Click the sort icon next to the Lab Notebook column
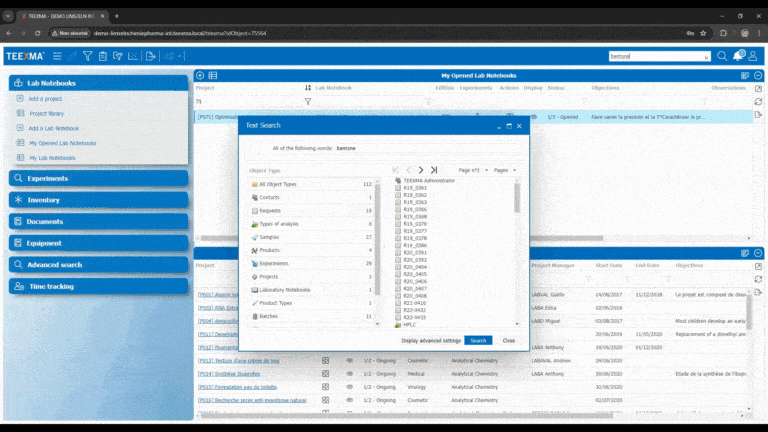 [x=308, y=88]
